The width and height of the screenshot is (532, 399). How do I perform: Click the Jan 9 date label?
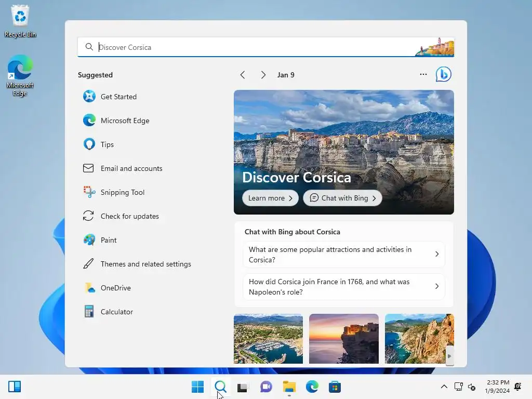pyautogui.click(x=286, y=75)
